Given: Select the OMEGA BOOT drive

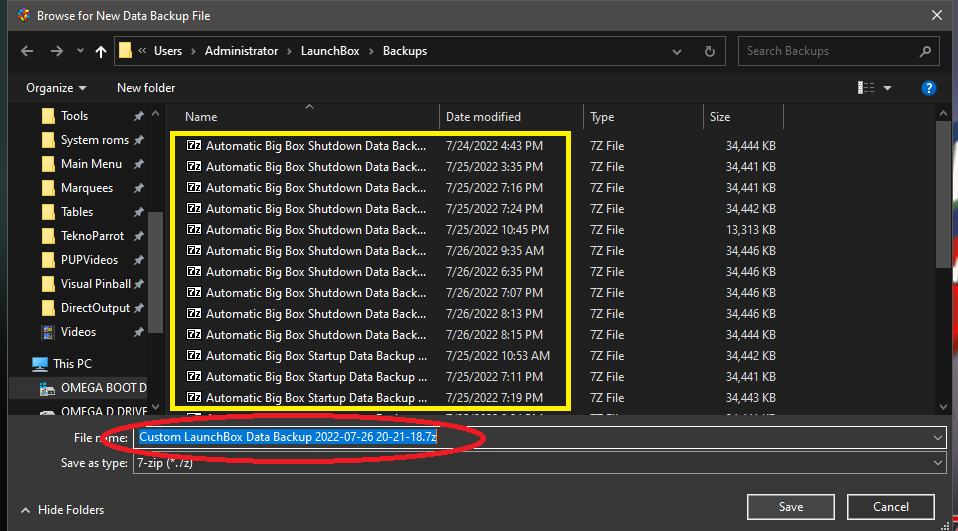Looking at the screenshot, I should 103,388.
